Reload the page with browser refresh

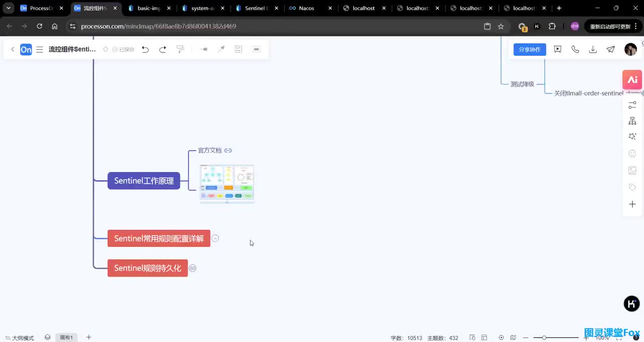click(39, 26)
